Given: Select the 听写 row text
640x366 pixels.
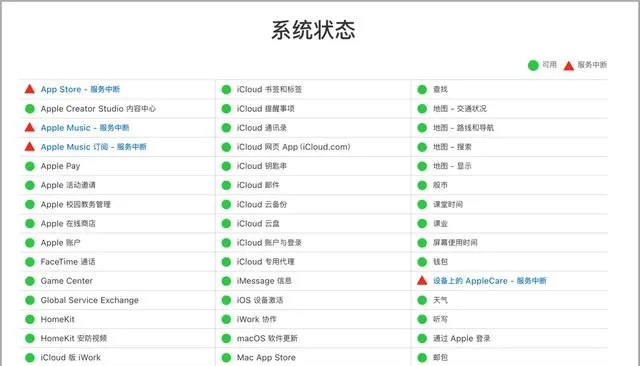Looking at the screenshot, I should coord(440,319).
